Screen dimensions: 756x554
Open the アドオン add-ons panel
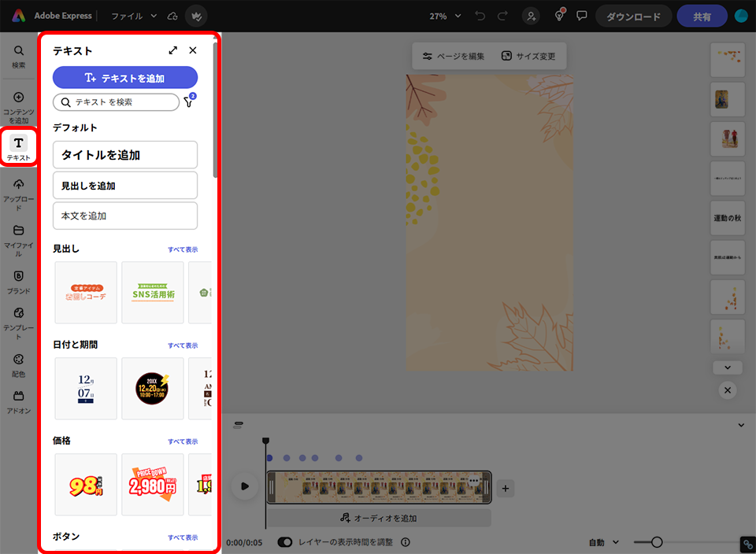[19, 401]
